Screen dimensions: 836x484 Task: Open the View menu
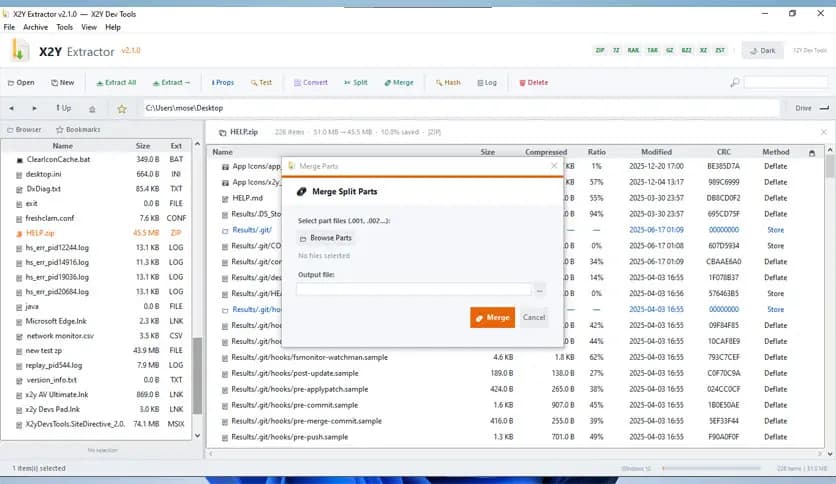pos(89,27)
